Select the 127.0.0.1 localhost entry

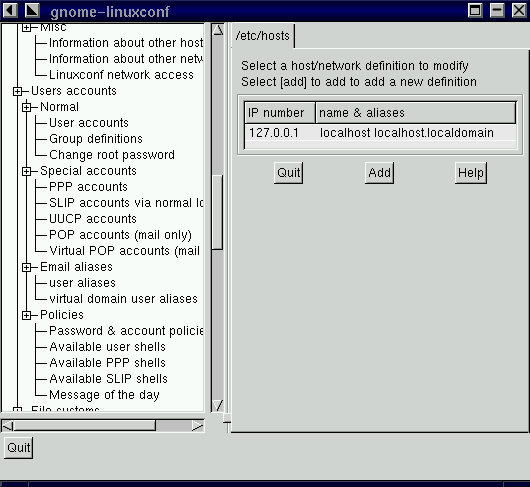tap(380, 133)
